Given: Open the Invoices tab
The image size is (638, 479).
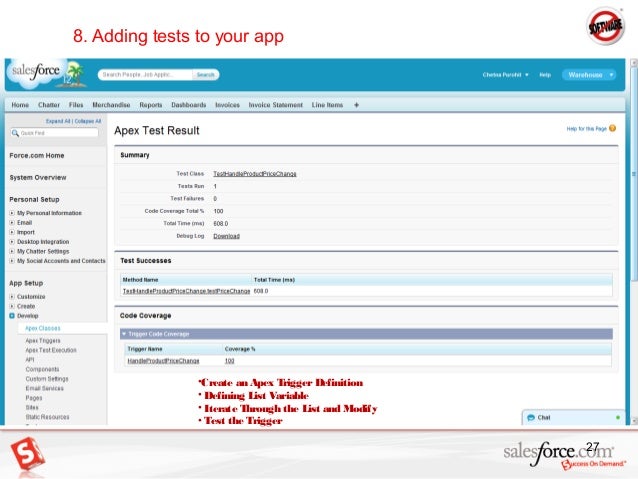Looking at the screenshot, I should (x=227, y=105).
